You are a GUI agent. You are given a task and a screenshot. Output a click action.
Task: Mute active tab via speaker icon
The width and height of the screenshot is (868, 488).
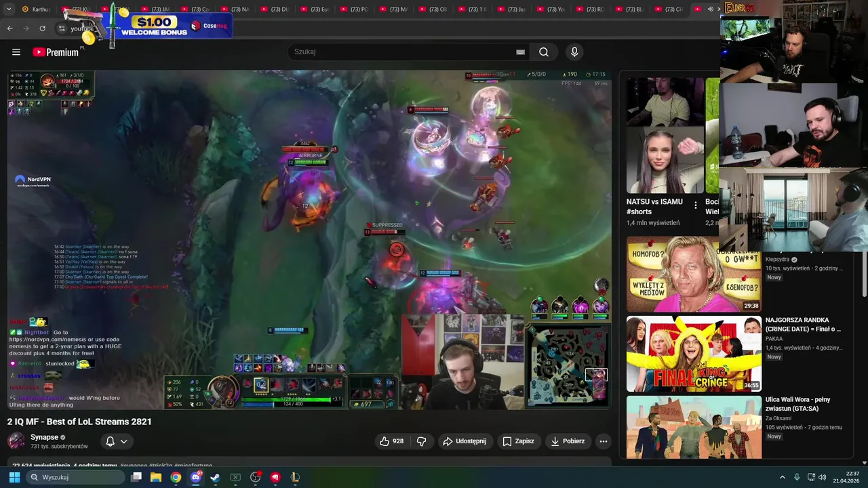[710, 9]
